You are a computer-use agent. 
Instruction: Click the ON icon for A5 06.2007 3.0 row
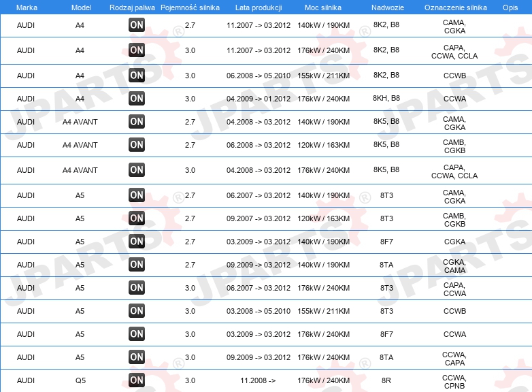[x=137, y=287]
